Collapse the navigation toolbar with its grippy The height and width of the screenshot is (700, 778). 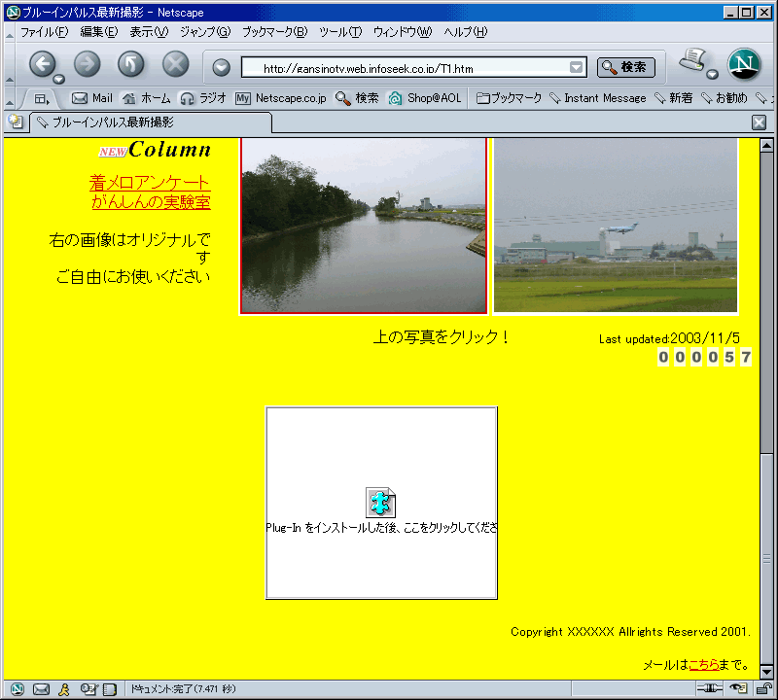pyautogui.click(x=10, y=64)
